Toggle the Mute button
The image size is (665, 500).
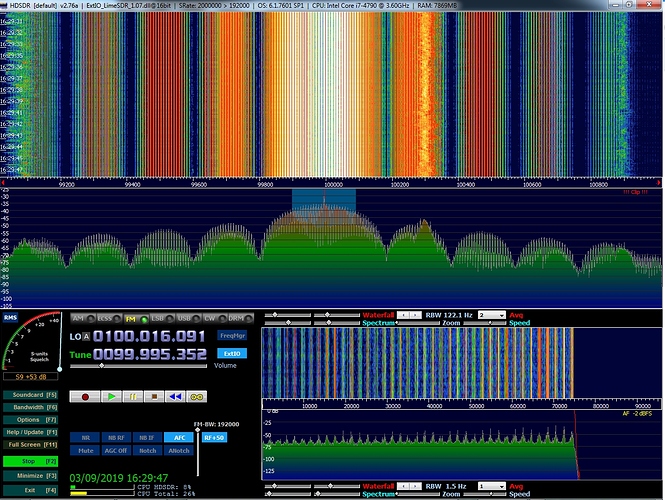pos(85,450)
